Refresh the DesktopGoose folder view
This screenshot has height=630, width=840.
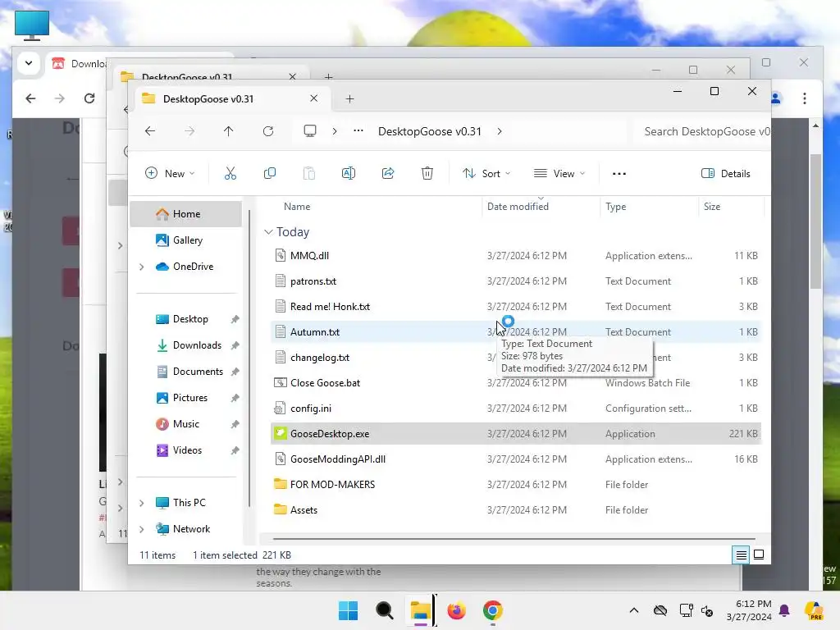268,131
